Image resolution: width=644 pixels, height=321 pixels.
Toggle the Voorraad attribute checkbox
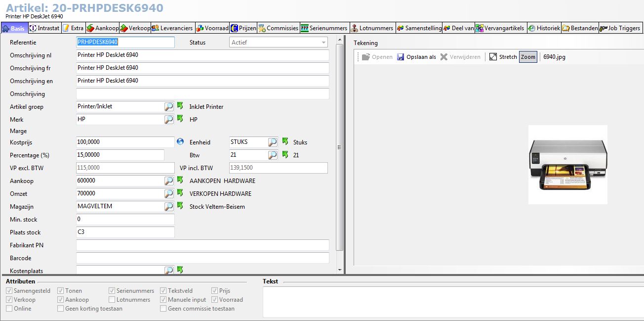tap(215, 300)
